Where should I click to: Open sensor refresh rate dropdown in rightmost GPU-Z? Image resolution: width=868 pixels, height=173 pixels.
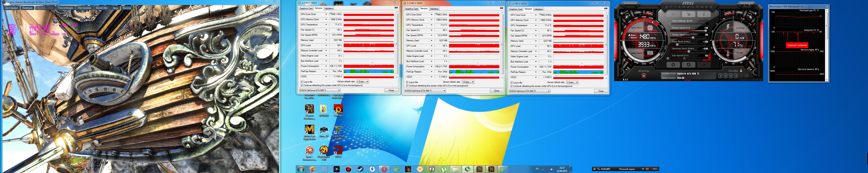pos(572,82)
